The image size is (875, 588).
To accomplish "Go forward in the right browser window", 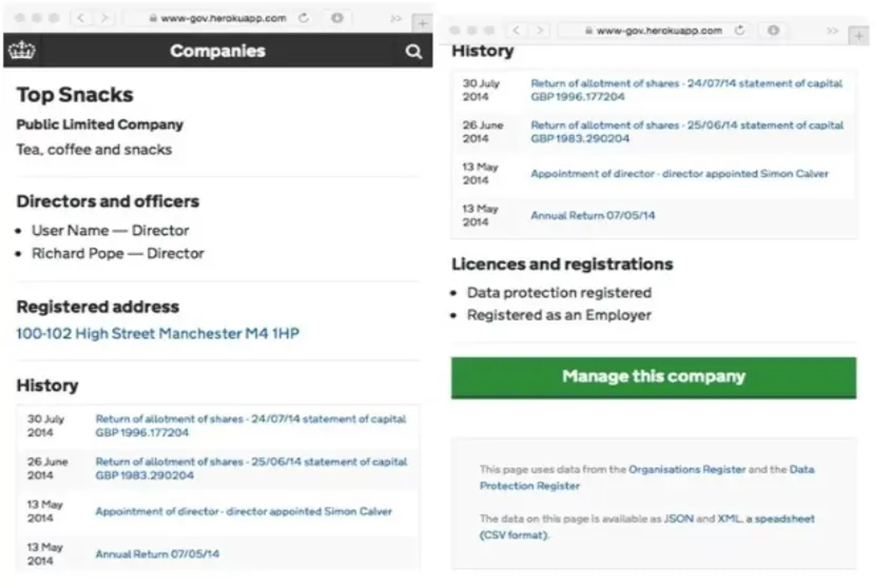I will coord(539,30).
